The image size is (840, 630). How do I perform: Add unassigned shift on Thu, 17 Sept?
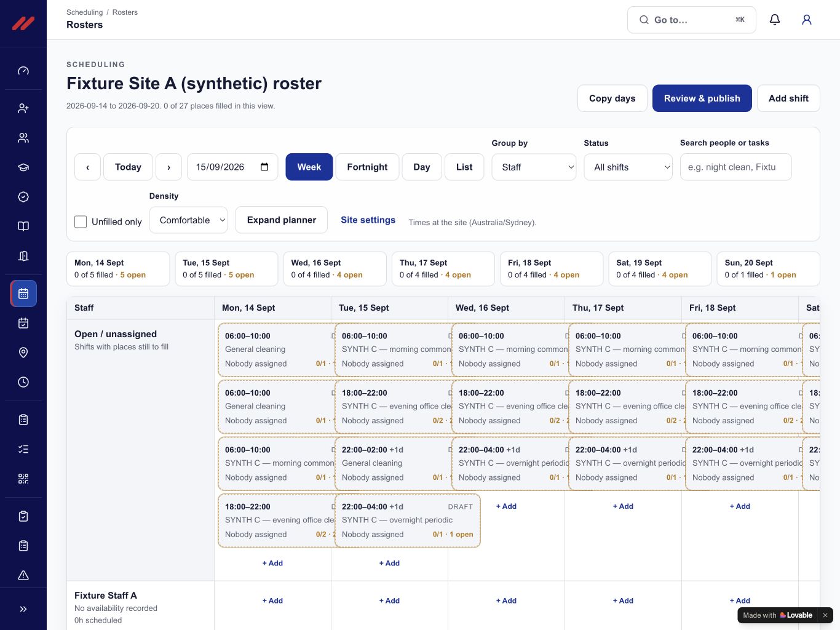coord(623,506)
